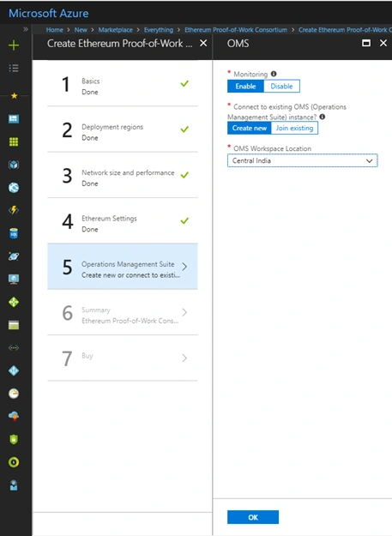Open the Dashboard icon in sidebar
392x536 pixels.
(x=14, y=118)
